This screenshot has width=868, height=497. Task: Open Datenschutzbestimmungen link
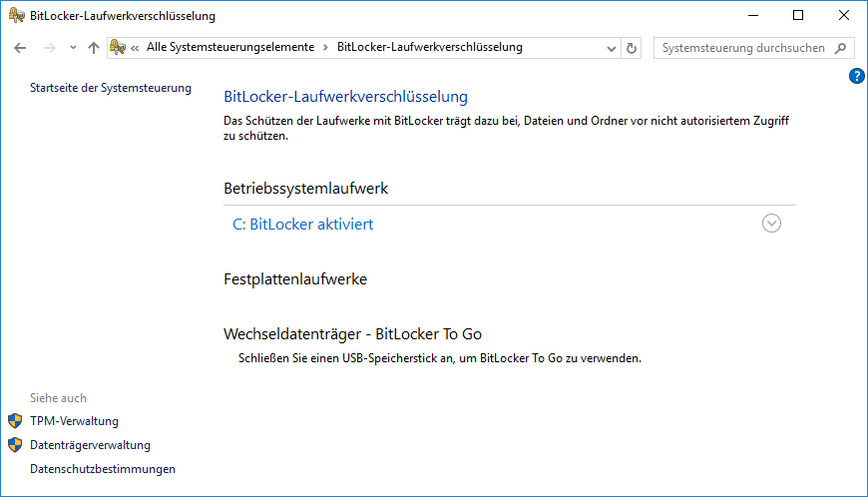tap(103, 469)
